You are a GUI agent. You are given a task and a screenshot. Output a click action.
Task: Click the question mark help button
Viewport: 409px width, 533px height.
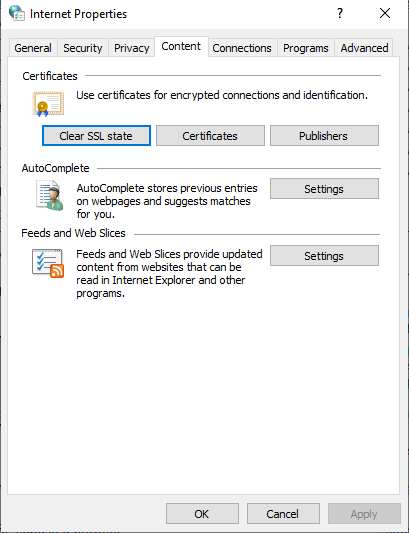[x=340, y=14]
